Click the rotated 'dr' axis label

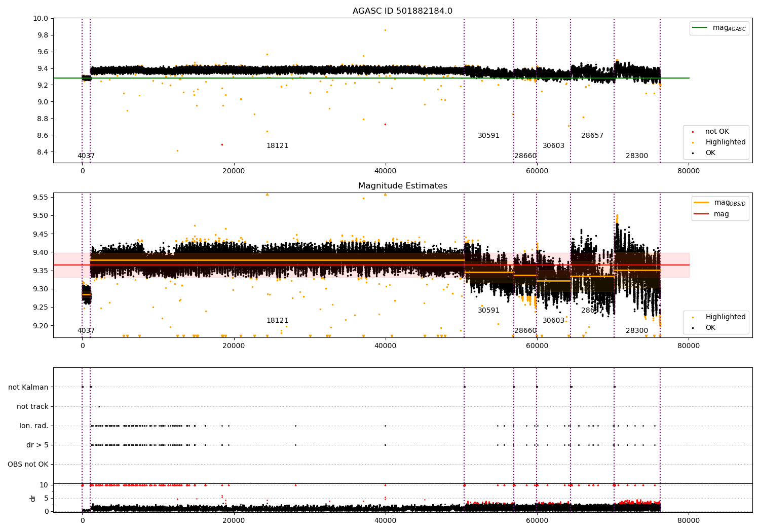[x=33, y=498]
